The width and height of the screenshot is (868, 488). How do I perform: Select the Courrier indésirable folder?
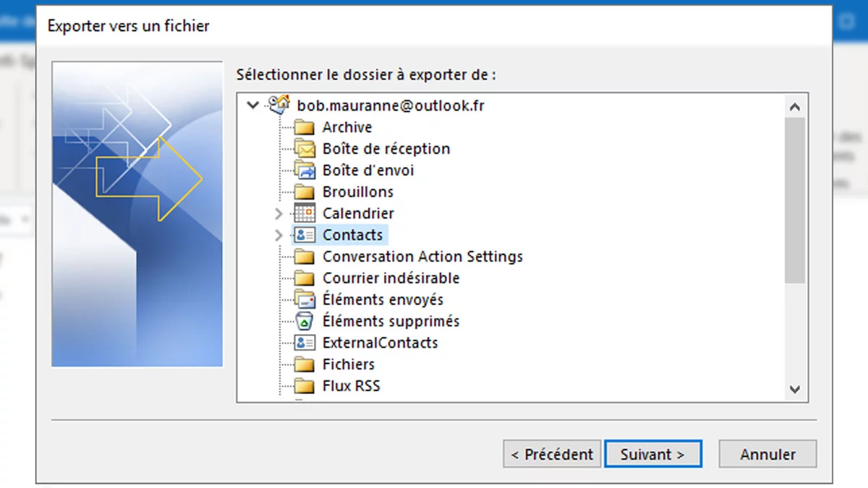tap(391, 278)
